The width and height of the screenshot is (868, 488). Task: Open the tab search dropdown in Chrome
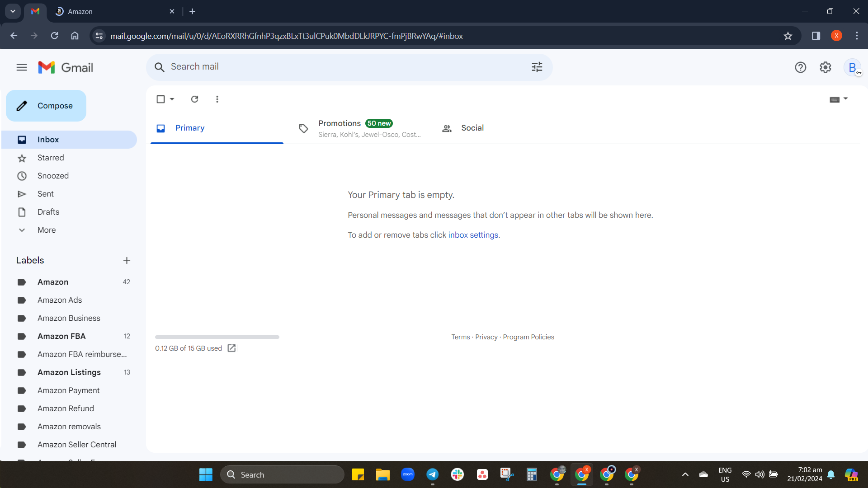(x=13, y=11)
